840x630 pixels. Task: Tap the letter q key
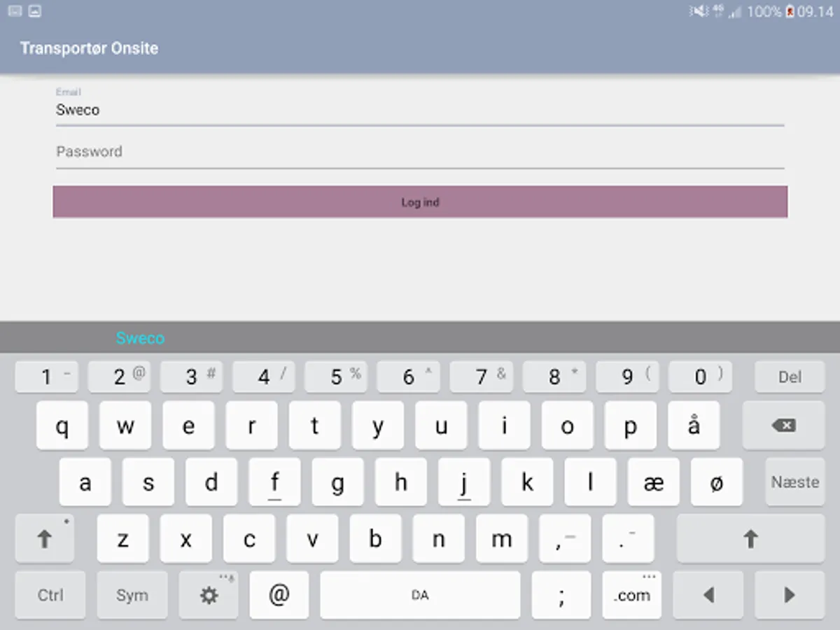pyautogui.click(x=62, y=426)
